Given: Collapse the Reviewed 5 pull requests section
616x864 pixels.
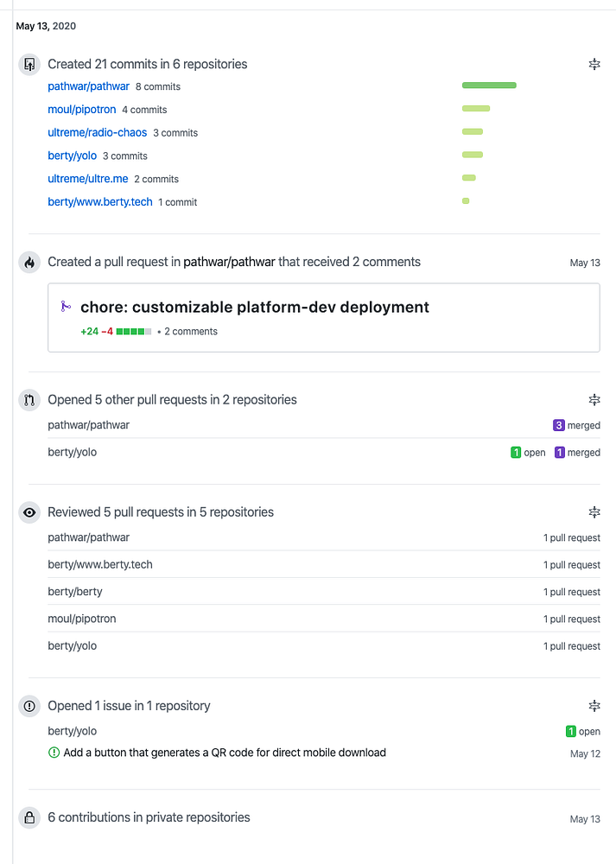Looking at the screenshot, I should (x=594, y=512).
